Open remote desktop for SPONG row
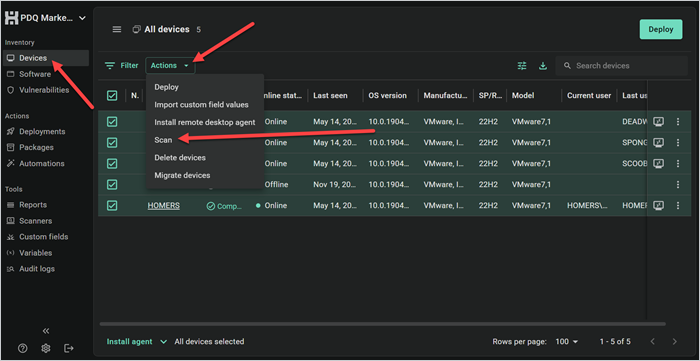 (x=658, y=143)
